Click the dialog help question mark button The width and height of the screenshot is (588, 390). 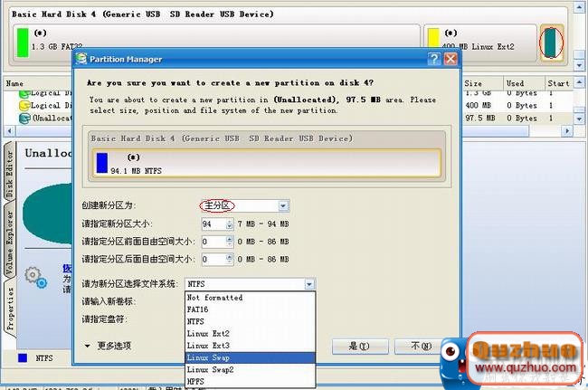(x=434, y=59)
